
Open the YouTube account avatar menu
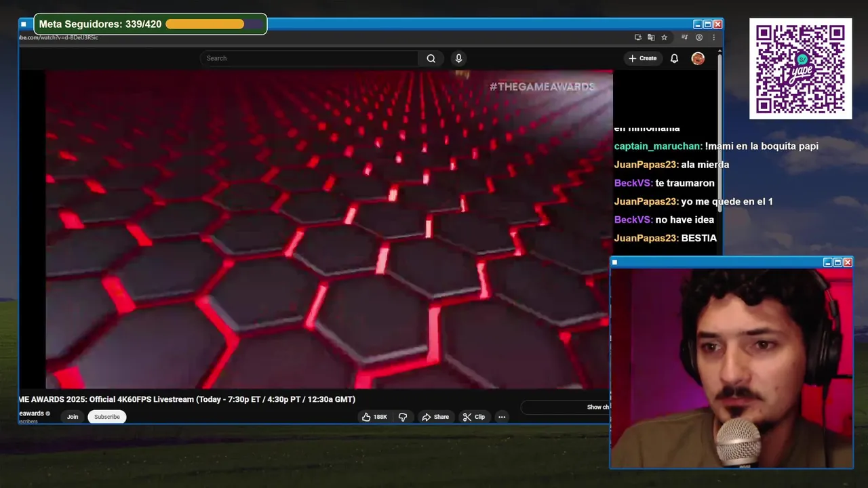click(698, 58)
